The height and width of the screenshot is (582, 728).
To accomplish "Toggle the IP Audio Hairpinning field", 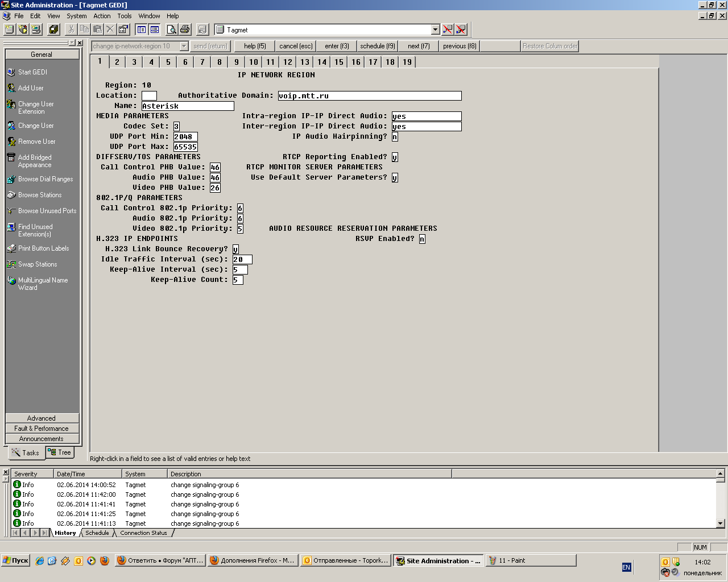I will 395,136.
